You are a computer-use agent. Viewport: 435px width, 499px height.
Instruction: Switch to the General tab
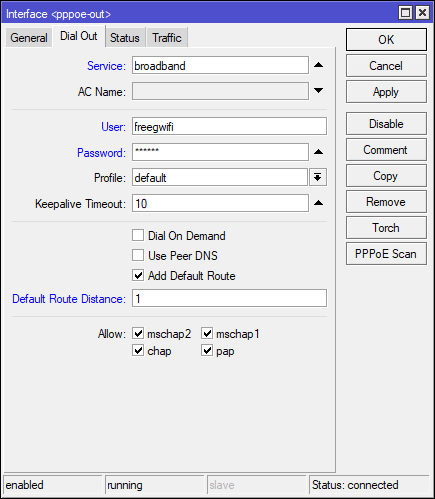29,38
